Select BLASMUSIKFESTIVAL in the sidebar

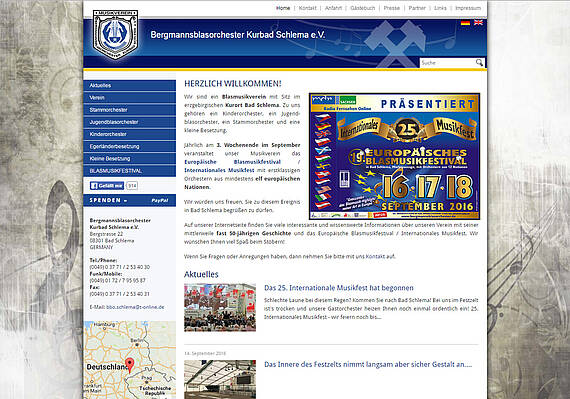tap(129, 171)
